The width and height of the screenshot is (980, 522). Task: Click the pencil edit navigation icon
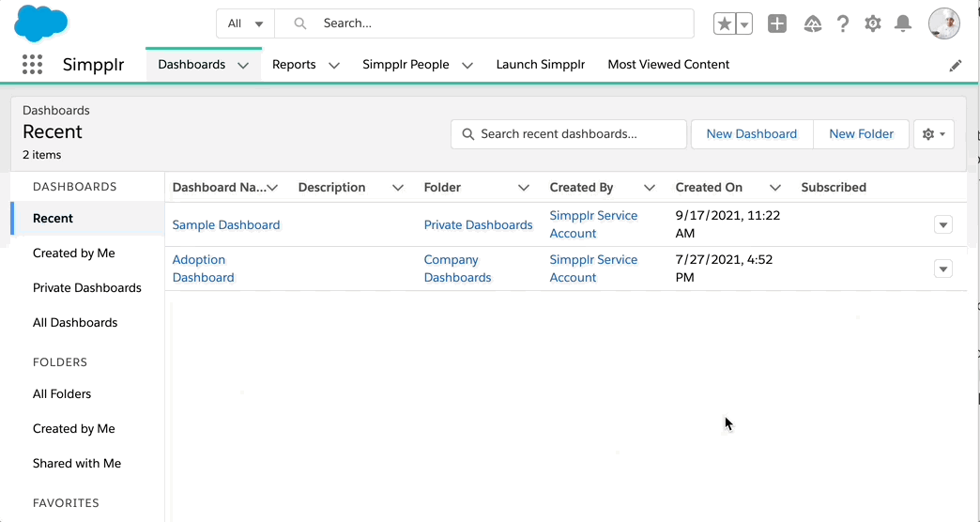[x=955, y=65]
